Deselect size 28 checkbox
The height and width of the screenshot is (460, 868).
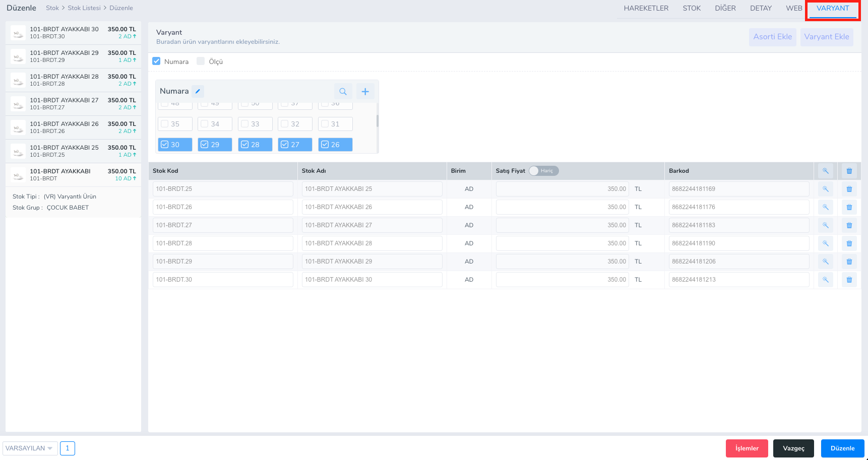[x=245, y=145]
